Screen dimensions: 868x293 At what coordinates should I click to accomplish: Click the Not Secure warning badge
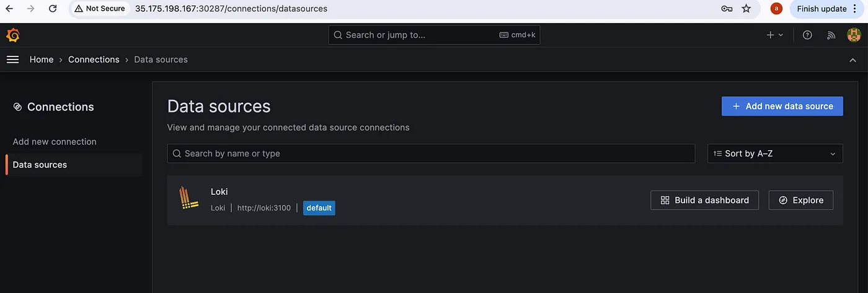100,9
